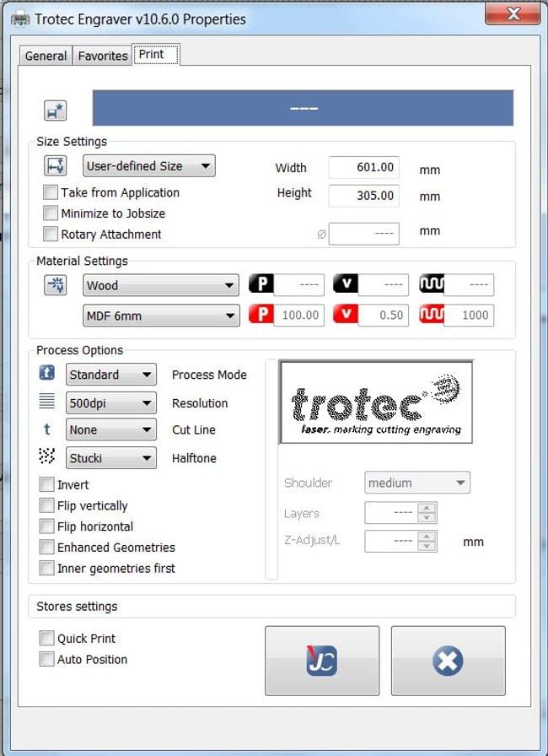Image resolution: width=548 pixels, height=756 pixels.
Task: Click the black frequency wave icon
Action: coord(432,284)
